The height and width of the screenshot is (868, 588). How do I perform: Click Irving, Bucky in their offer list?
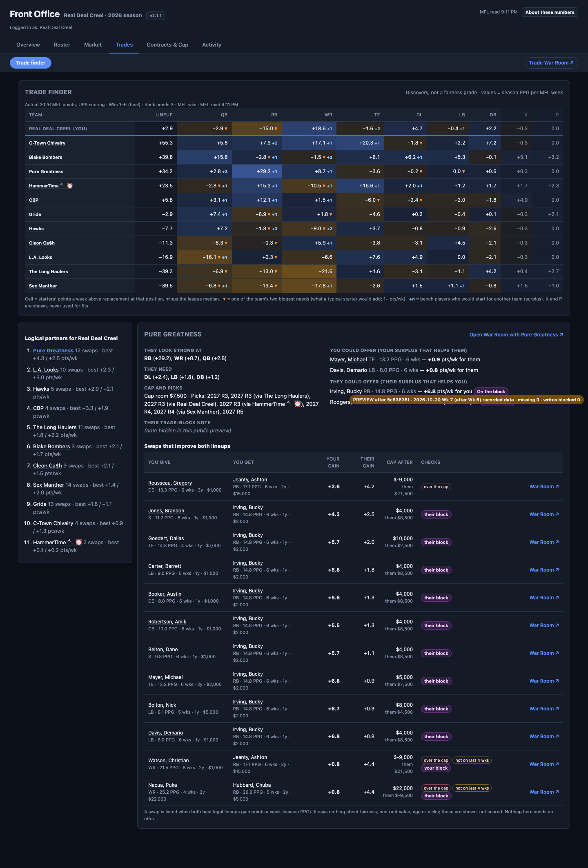tap(346, 392)
